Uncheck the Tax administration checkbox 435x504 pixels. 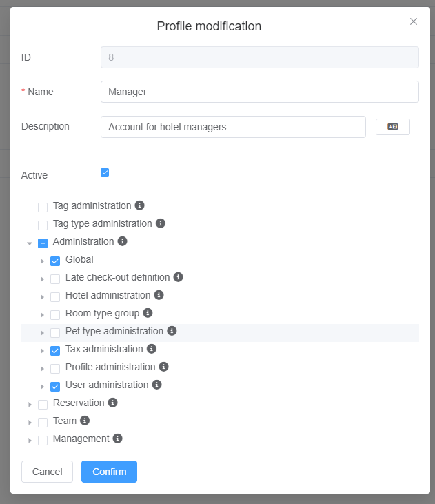[55, 351]
